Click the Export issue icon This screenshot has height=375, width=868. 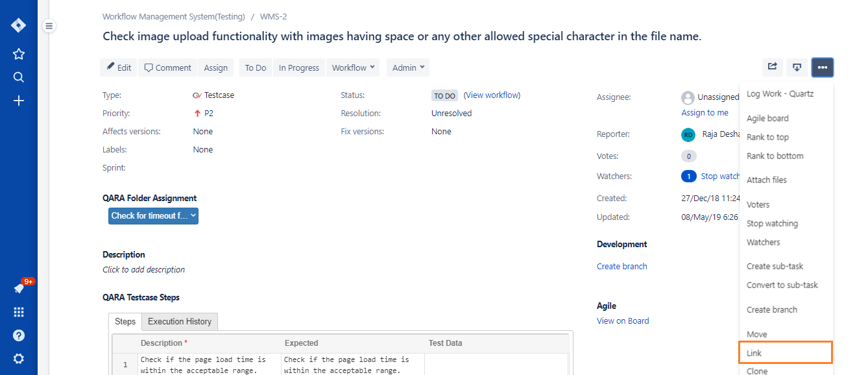pos(797,67)
